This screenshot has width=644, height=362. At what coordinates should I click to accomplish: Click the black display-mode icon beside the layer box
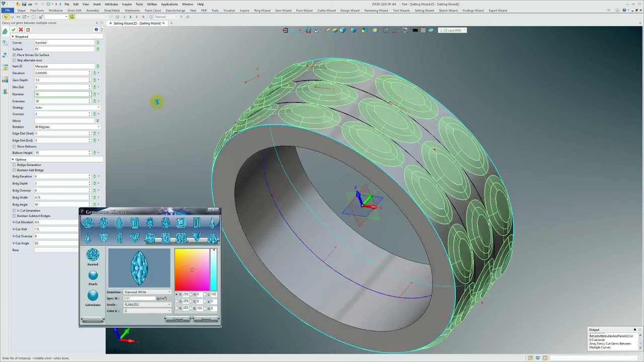pyautogui.click(x=415, y=30)
